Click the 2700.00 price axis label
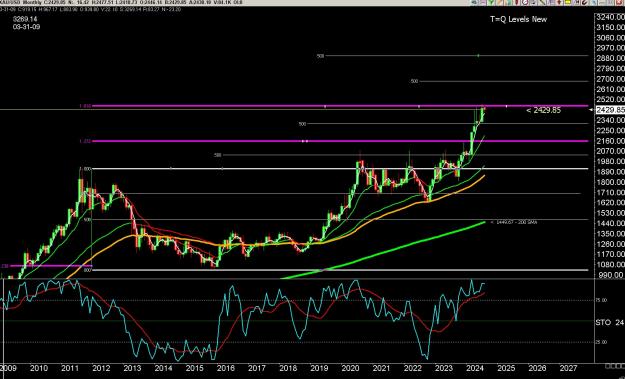625x379 pixels. [x=610, y=79]
